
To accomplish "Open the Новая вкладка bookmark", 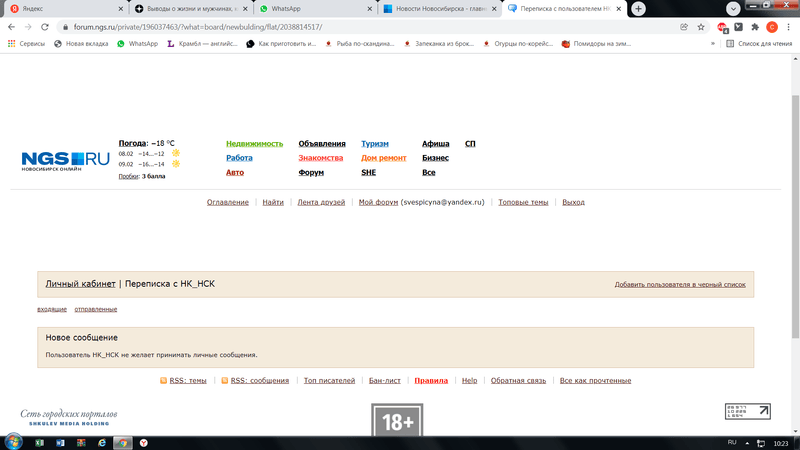I will click(81, 44).
